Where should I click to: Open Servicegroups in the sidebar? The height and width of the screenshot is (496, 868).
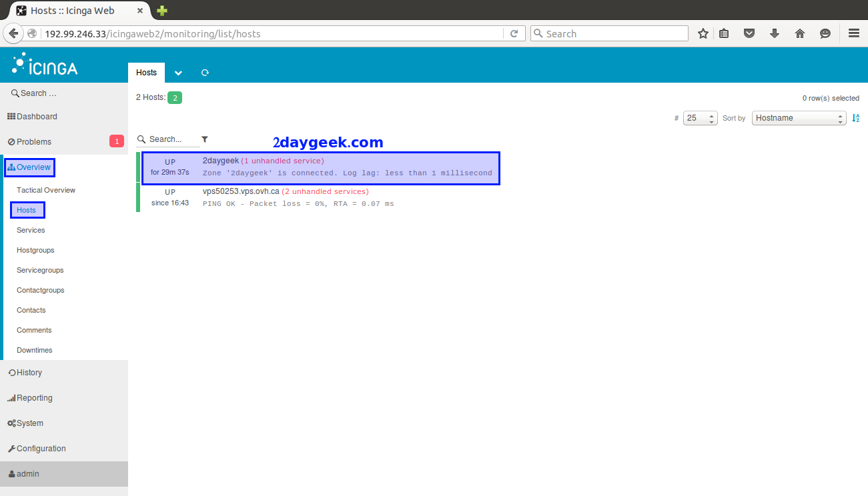40,270
